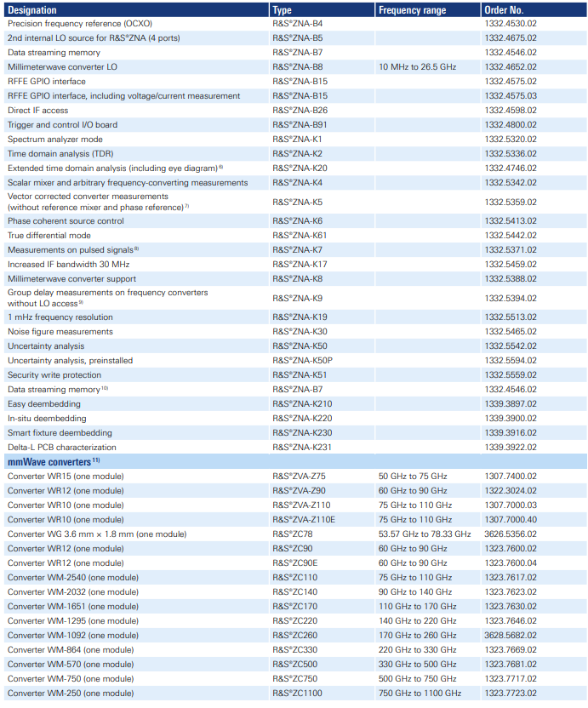Click 'Scalar mixer and arbitrary frequency-converting measurements'
This screenshot has height=708, width=588.
(128, 182)
